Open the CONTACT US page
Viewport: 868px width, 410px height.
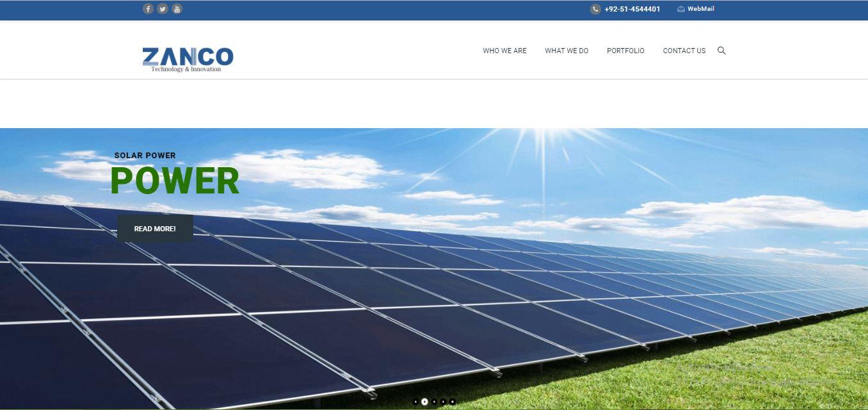[684, 51]
